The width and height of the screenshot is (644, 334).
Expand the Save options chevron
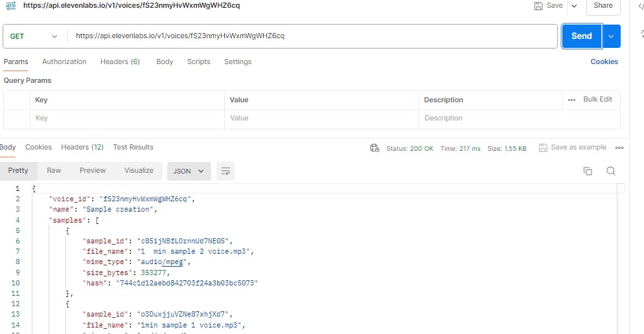pyautogui.click(x=573, y=5)
